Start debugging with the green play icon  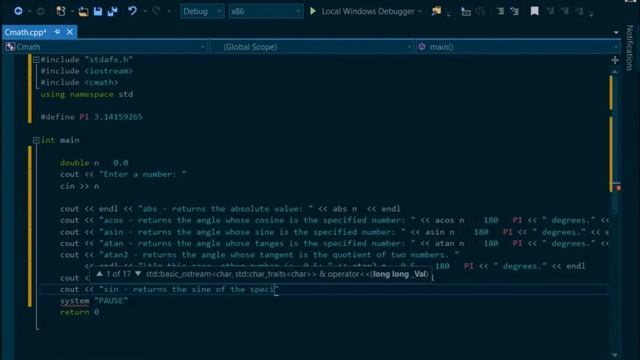313,11
